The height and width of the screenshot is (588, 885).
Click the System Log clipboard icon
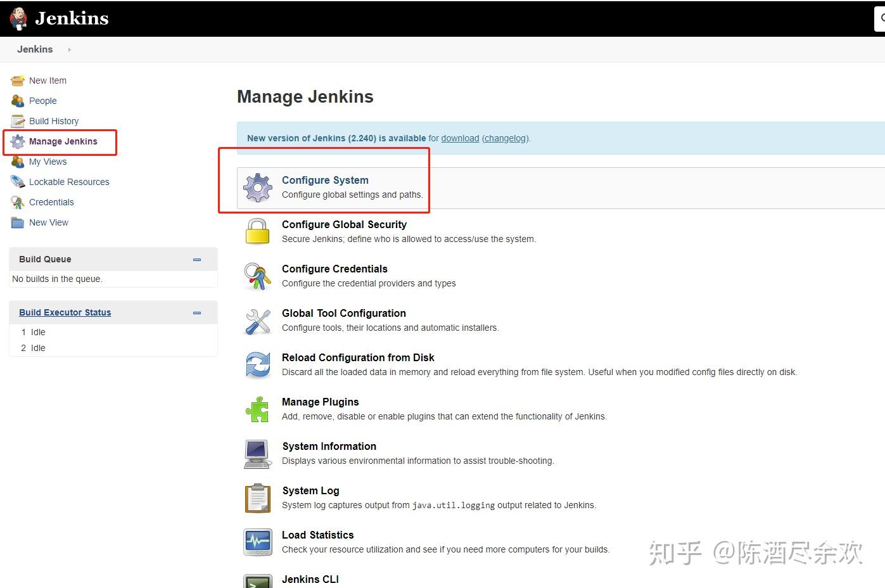pos(258,498)
